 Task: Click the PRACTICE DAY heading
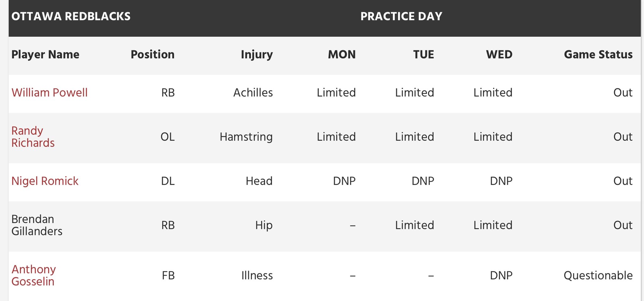point(401,16)
